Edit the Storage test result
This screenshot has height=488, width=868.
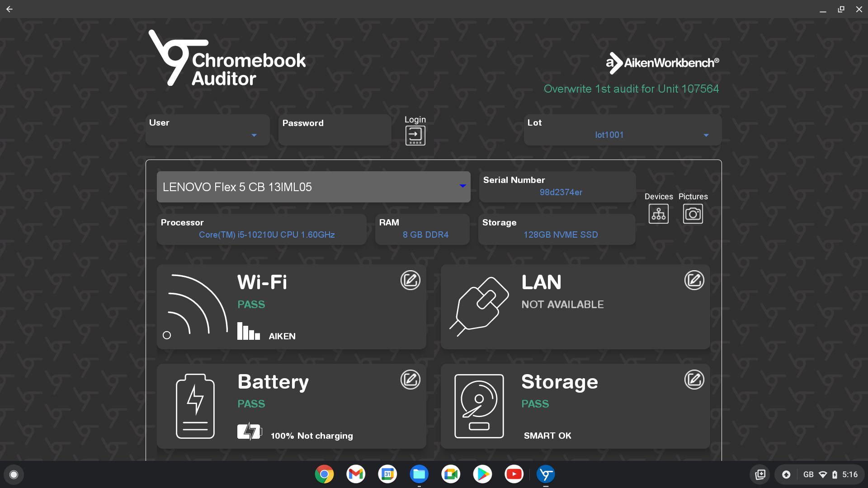[x=694, y=380]
